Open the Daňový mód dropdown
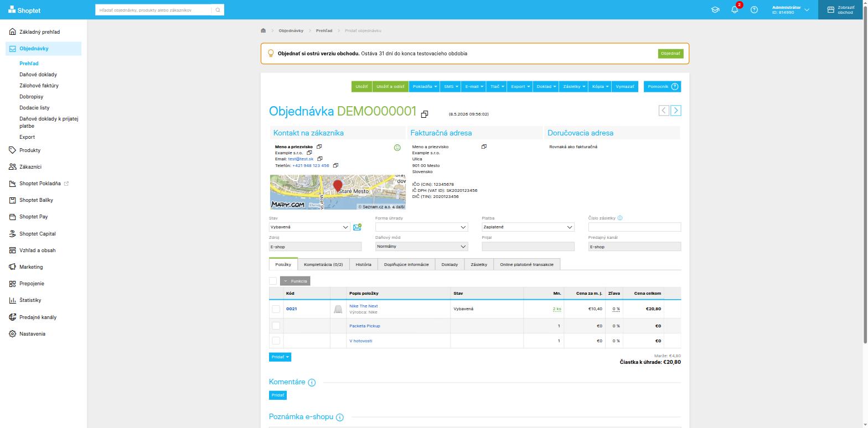Screen dimensions: 868x428 tap(422, 247)
